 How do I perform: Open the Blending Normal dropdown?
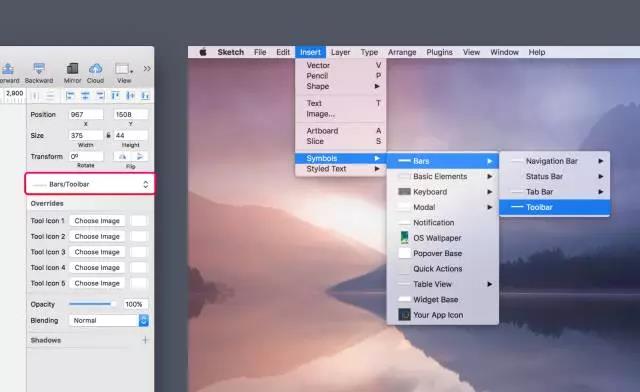pos(109,321)
